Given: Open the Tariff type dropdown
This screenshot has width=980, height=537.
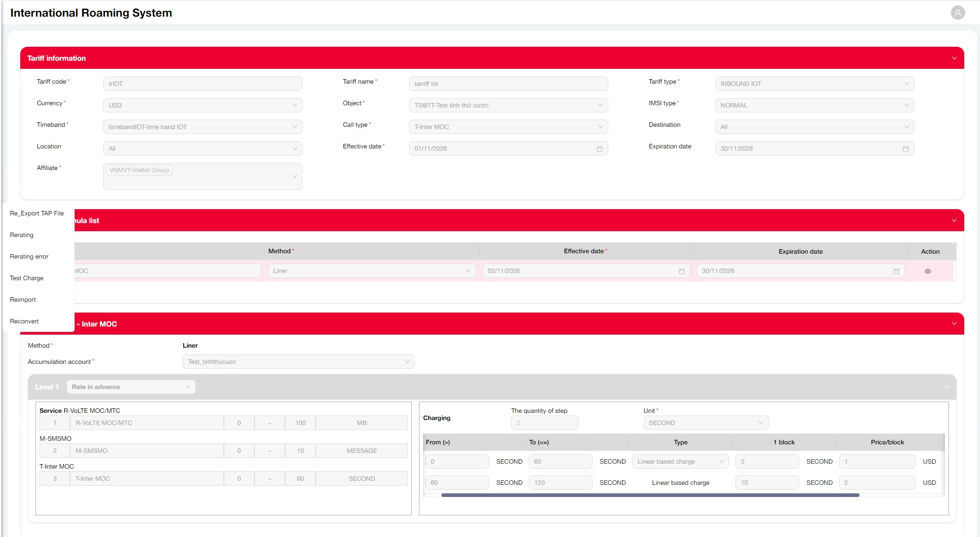Looking at the screenshot, I should [x=814, y=84].
